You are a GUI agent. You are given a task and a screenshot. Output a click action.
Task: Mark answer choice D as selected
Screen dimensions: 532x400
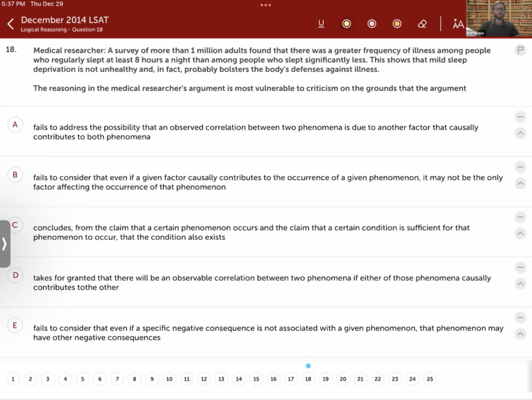click(x=15, y=275)
